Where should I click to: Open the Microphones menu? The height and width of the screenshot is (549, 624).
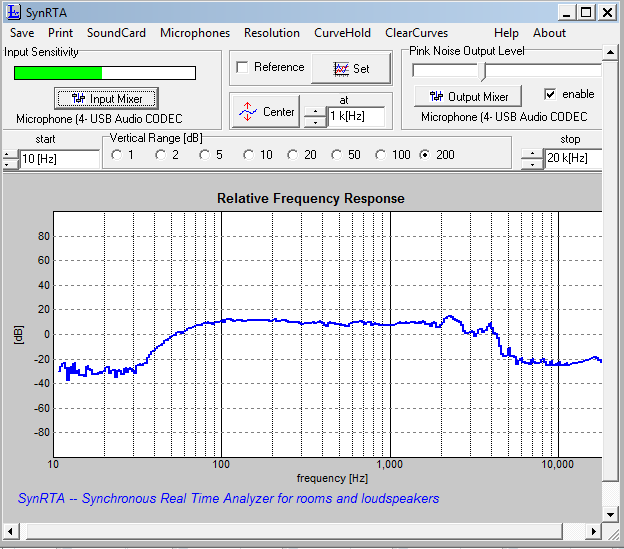coord(195,33)
